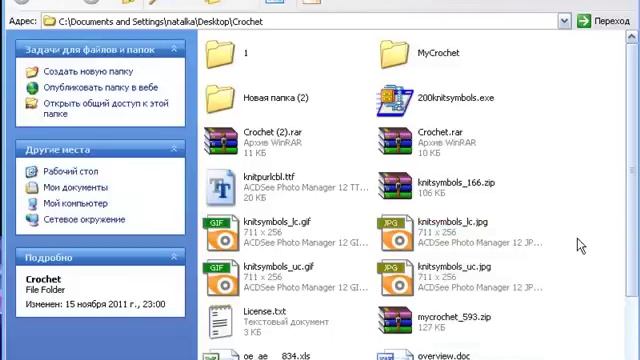Click the Переход button label
640x360 pixels.
pos(612,21)
